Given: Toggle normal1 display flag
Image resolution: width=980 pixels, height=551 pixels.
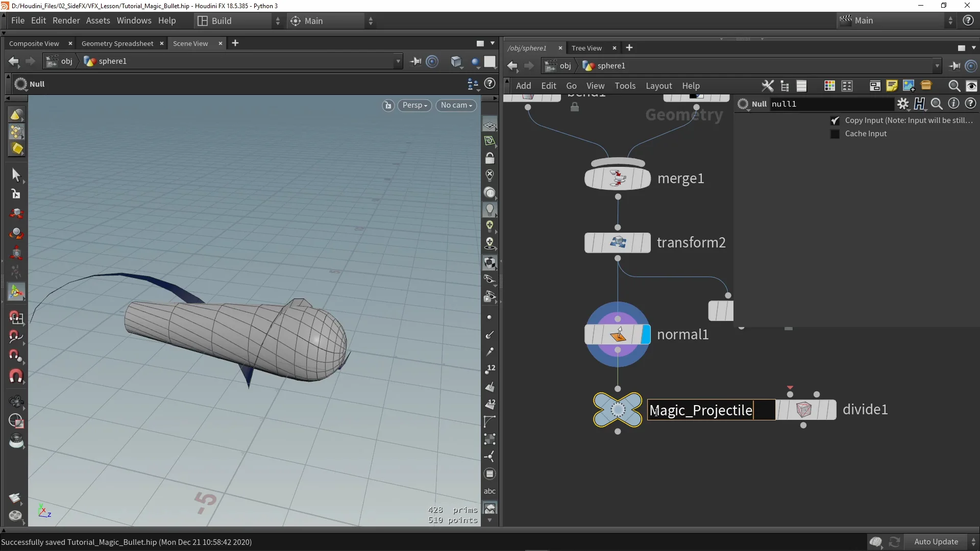Looking at the screenshot, I should click(646, 335).
